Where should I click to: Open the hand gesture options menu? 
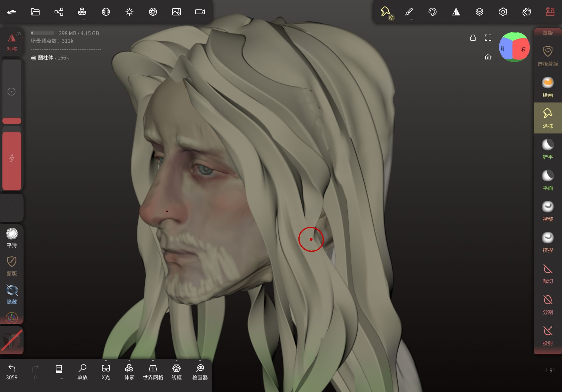tap(527, 12)
